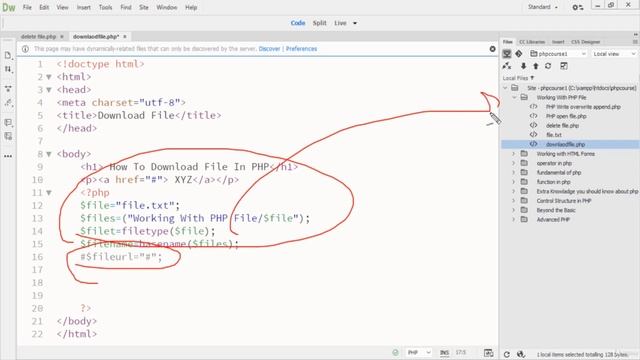Click the Define Servers icon in Files panel

(507, 53)
